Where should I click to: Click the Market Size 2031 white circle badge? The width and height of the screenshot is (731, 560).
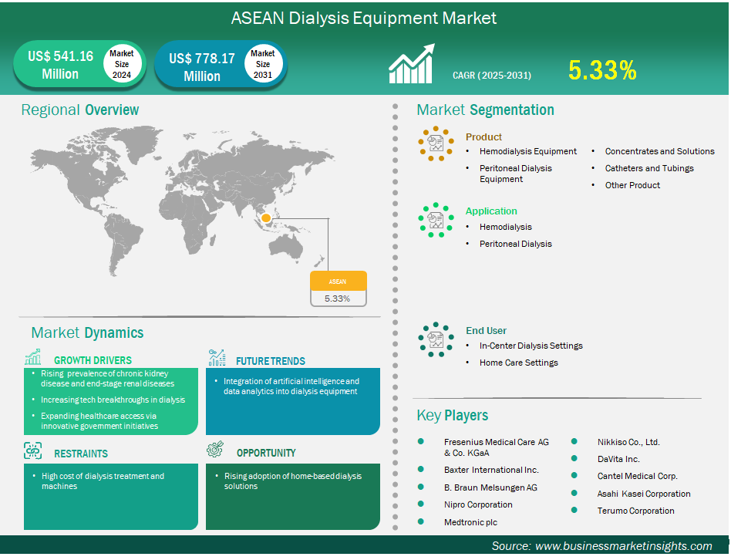[x=262, y=64]
